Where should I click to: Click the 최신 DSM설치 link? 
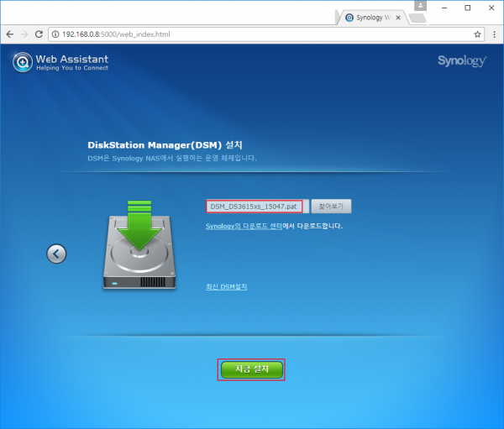227,287
